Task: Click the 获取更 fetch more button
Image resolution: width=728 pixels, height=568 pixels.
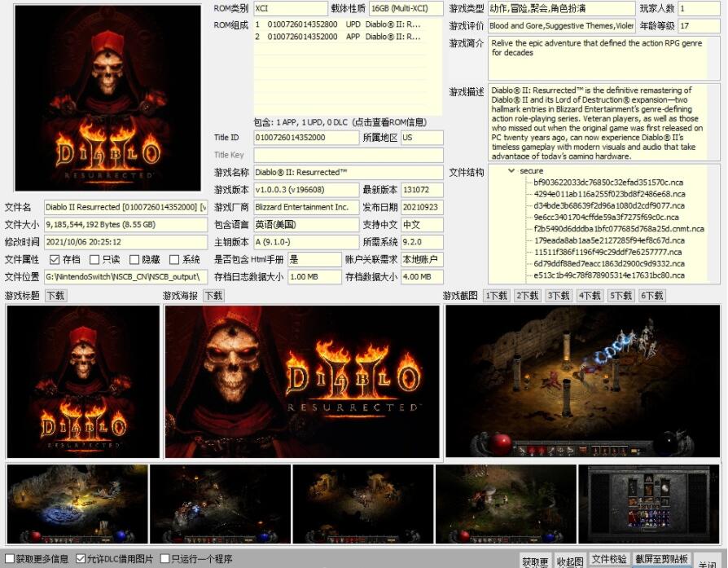Action: [x=535, y=561]
